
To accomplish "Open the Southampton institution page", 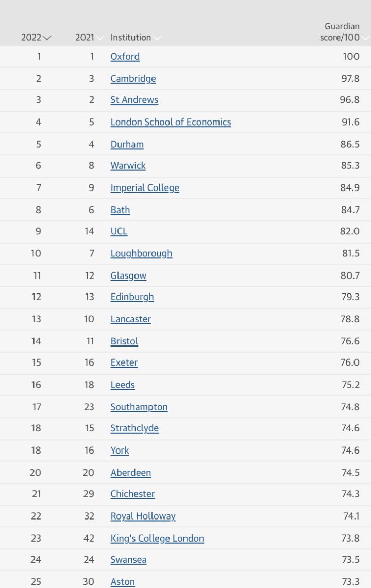I will pyautogui.click(x=139, y=407).
